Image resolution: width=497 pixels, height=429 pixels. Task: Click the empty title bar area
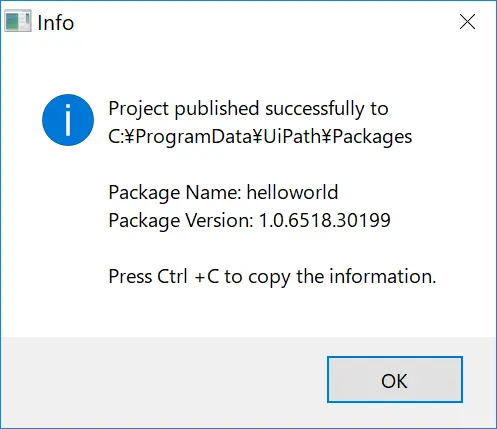click(x=263, y=22)
